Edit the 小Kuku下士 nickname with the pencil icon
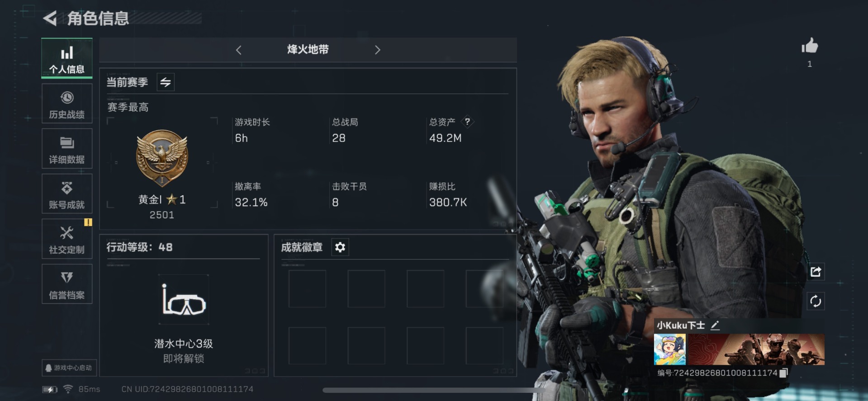Screen dimensions: 868x401 (715, 325)
